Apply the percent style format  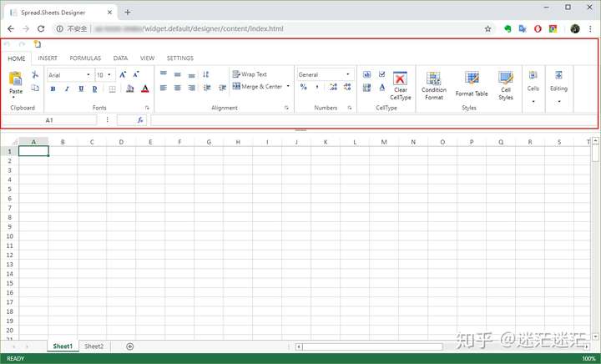304,88
